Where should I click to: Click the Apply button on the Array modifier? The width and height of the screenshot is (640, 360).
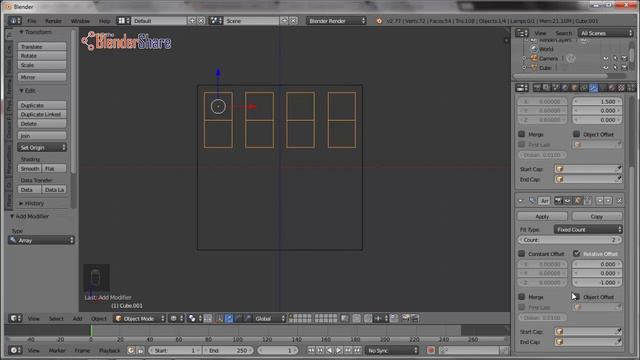[542, 216]
